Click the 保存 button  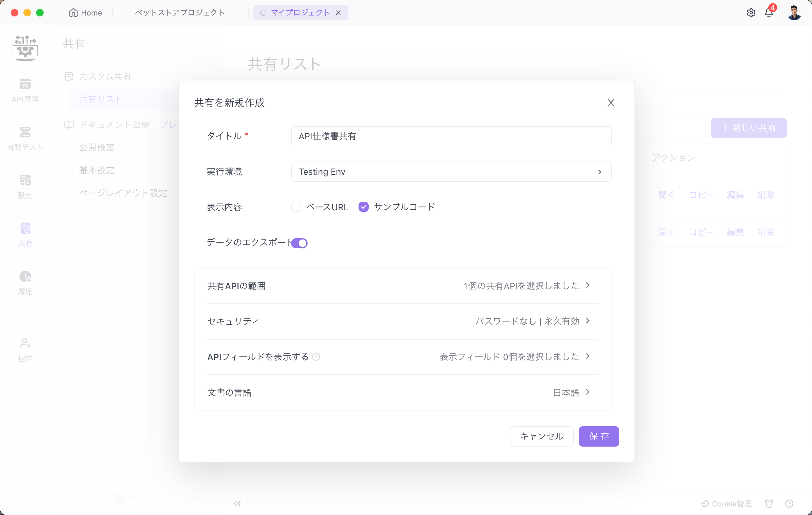pos(598,436)
